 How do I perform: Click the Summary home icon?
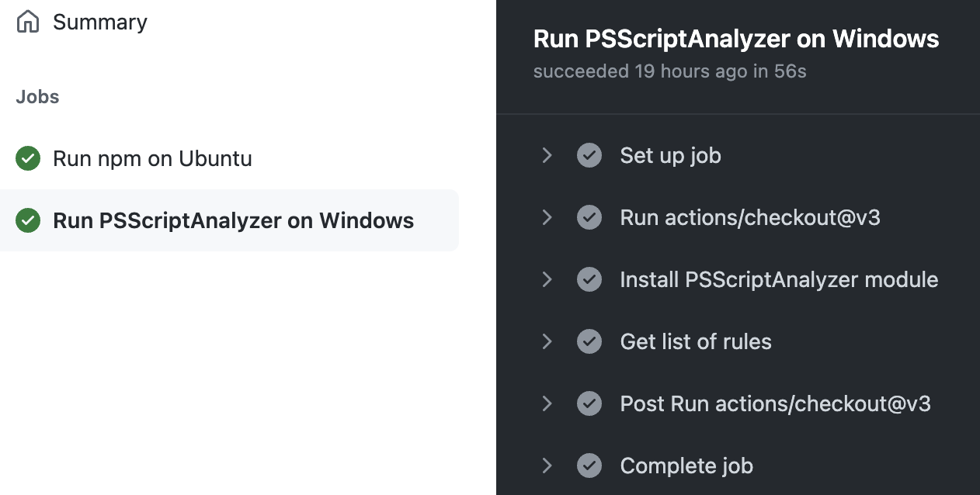coord(28,22)
